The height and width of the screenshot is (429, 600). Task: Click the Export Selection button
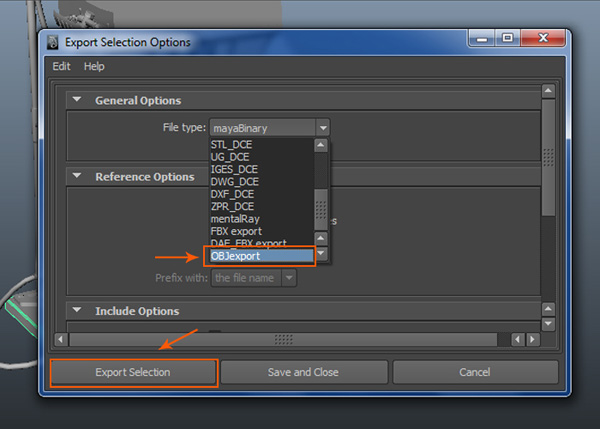[133, 372]
